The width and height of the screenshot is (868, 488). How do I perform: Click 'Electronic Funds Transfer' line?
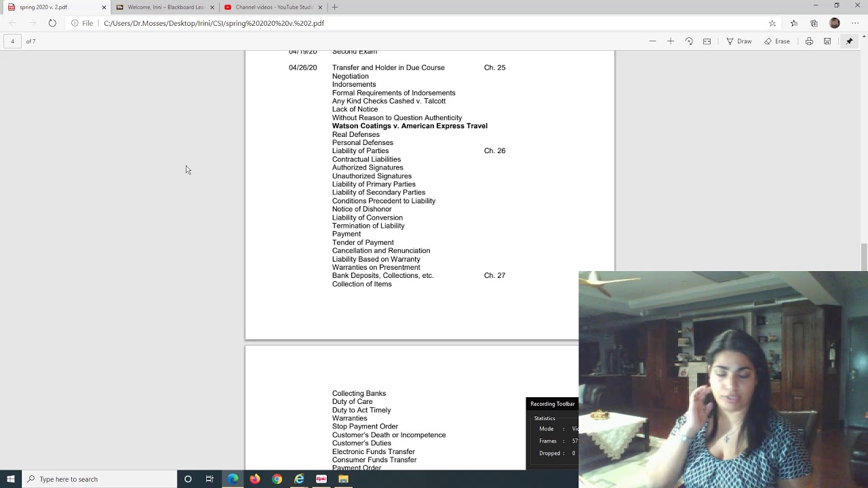point(374,452)
